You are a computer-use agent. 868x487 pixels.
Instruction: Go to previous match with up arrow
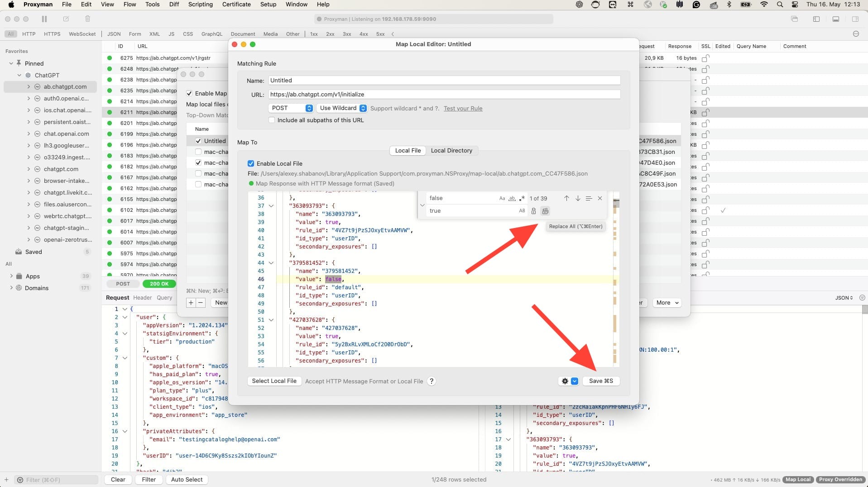[x=566, y=198]
